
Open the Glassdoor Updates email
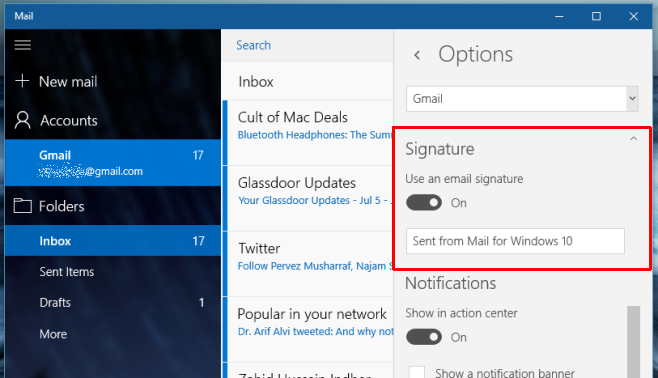(308, 198)
